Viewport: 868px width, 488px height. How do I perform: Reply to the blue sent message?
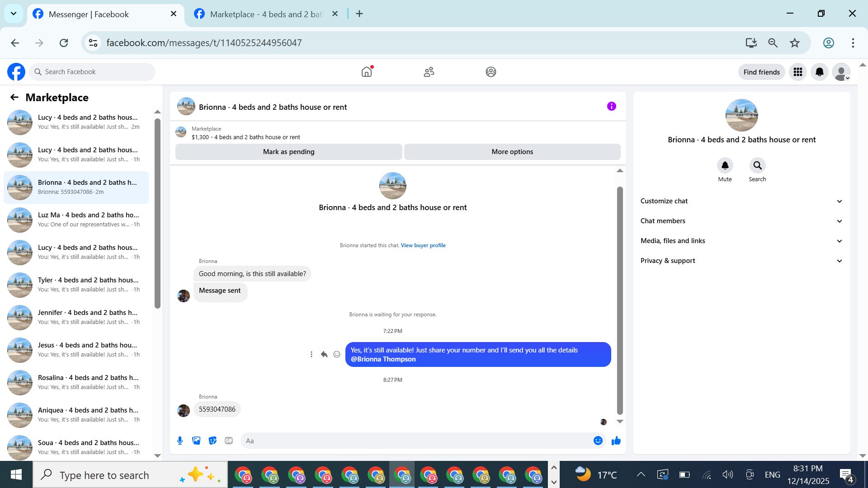point(324,354)
